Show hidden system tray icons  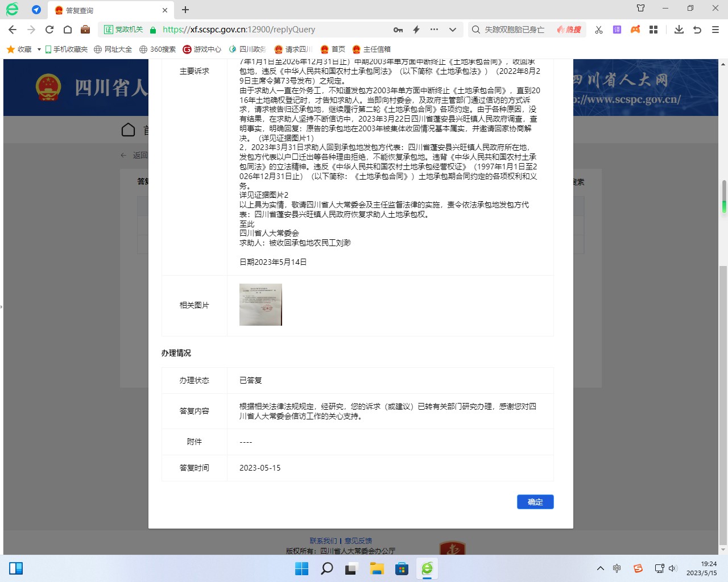point(600,568)
